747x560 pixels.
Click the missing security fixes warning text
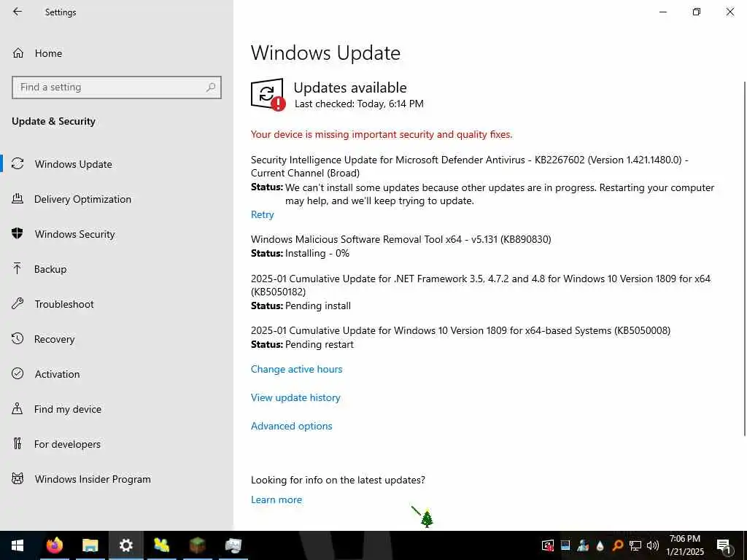tap(382, 135)
